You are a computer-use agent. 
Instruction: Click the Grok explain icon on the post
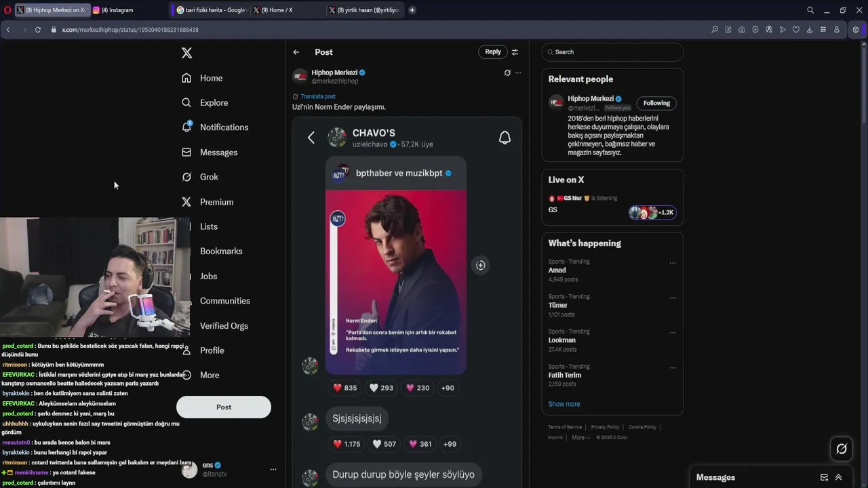(x=507, y=73)
